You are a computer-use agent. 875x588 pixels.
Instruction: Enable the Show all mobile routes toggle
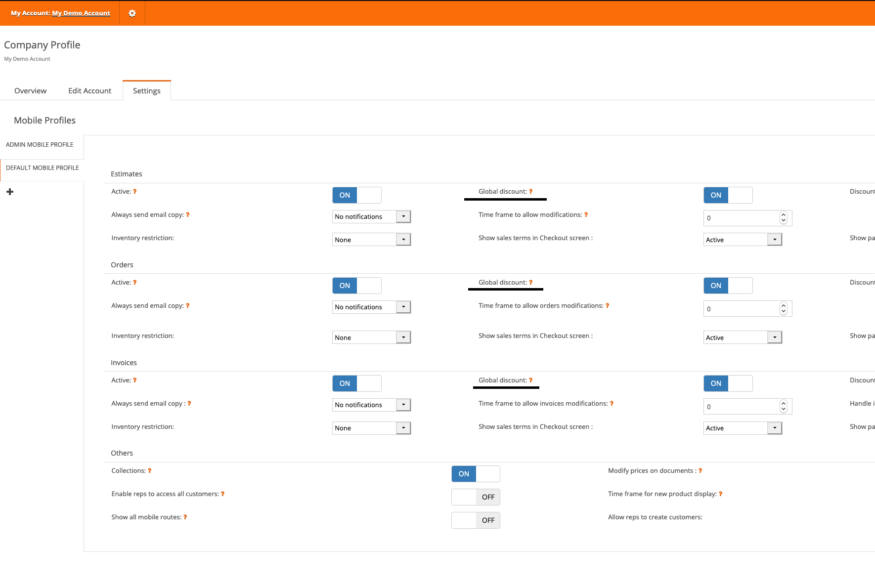(476, 520)
